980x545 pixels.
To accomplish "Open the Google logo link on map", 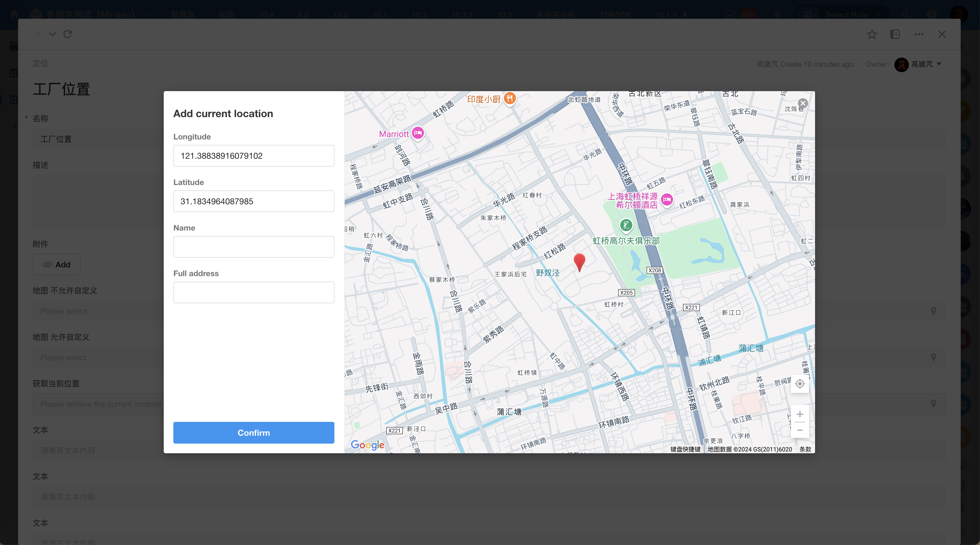I will (x=367, y=445).
